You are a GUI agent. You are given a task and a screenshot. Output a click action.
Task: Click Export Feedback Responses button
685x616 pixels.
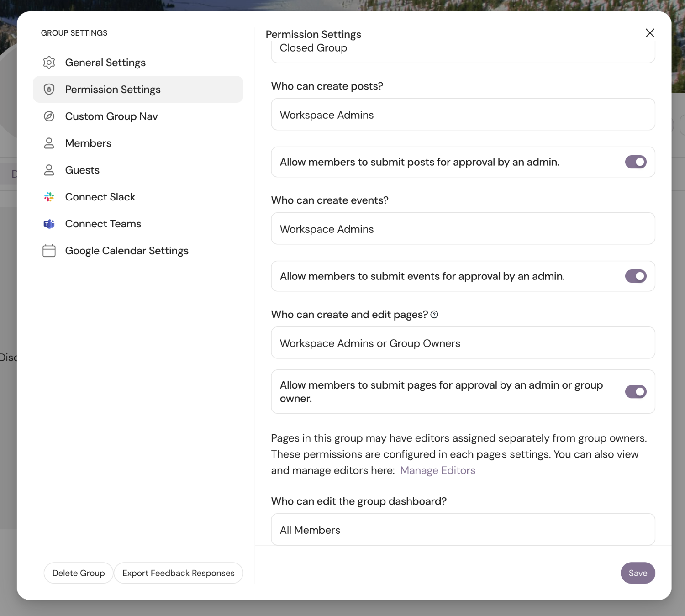click(178, 573)
